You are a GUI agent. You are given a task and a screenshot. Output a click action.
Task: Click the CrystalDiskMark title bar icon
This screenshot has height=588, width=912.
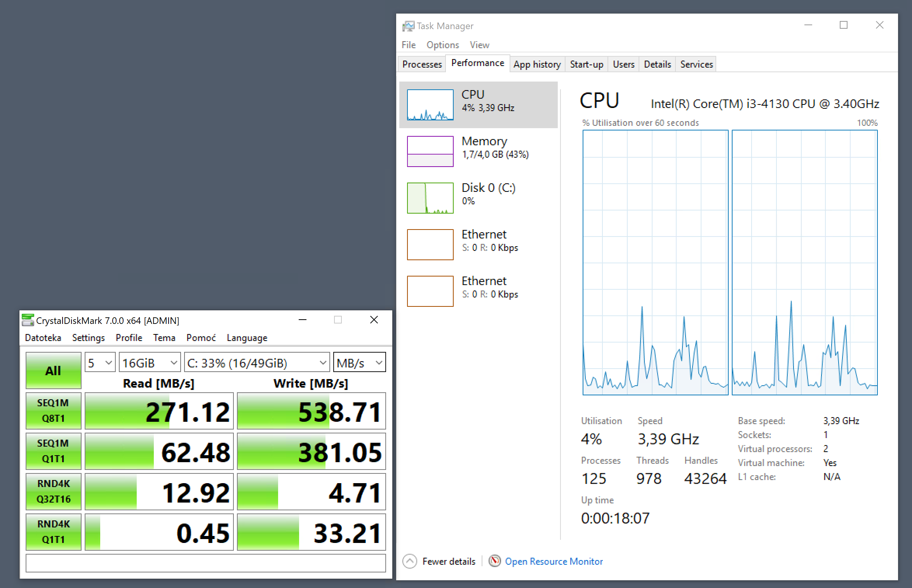coord(28,320)
